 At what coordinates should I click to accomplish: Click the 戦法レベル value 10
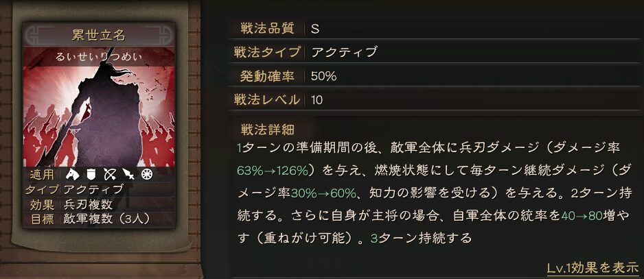click(317, 100)
